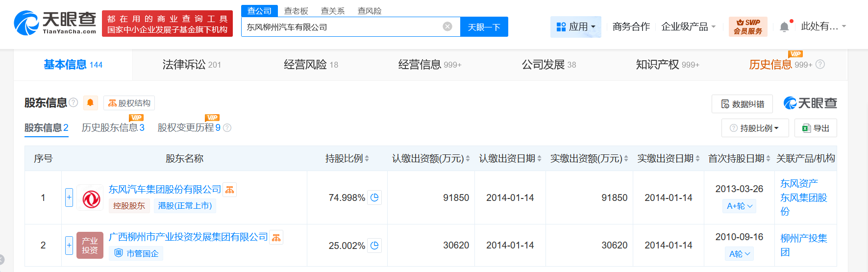Switch to 查风险 search tab

[x=370, y=11]
